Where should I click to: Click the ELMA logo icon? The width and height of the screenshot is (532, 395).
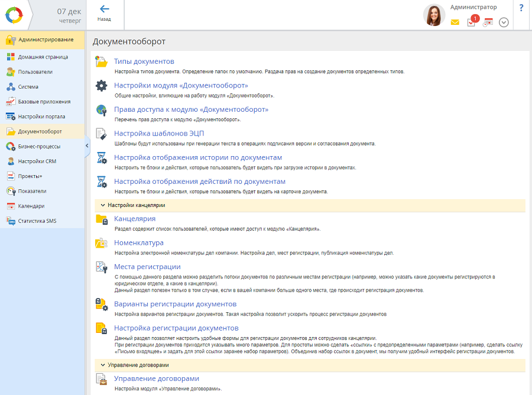(14, 15)
